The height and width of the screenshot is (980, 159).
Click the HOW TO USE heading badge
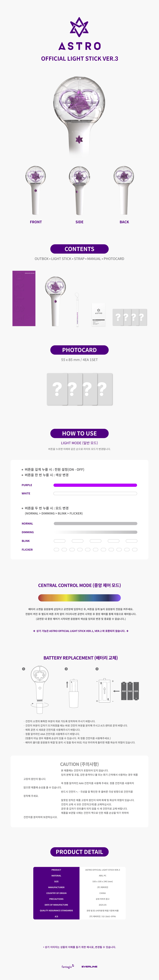click(x=79, y=433)
